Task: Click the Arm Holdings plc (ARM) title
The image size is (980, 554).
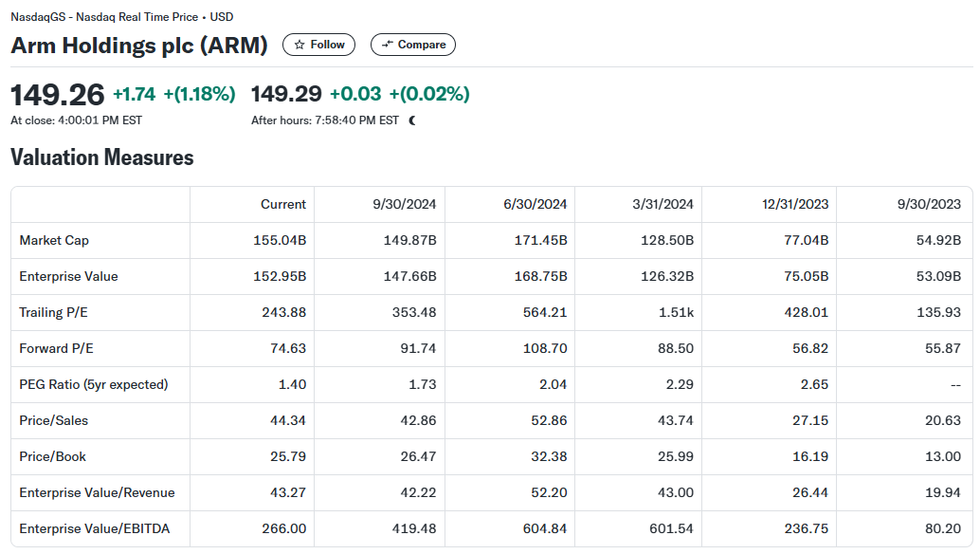Action: pyautogui.click(x=139, y=46)
